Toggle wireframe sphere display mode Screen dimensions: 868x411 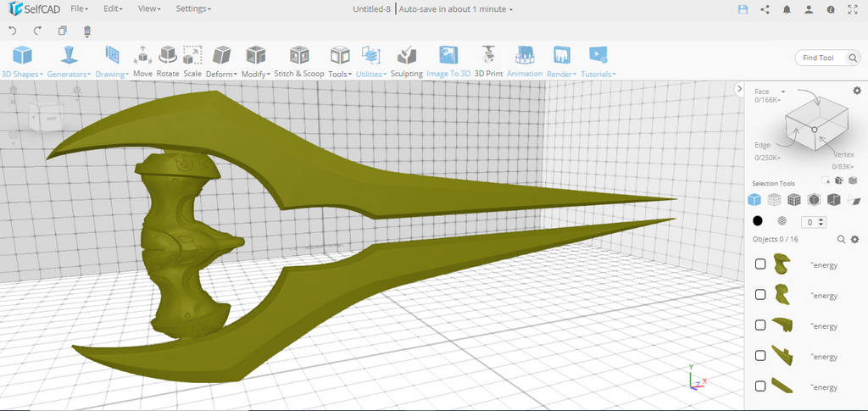click(782, 220)
